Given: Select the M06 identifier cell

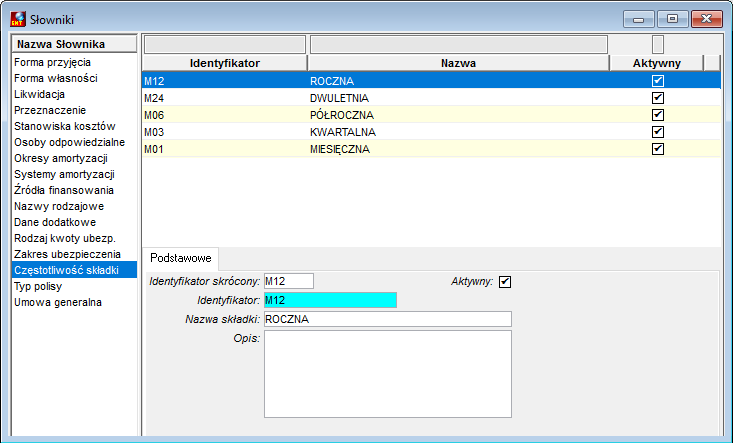Looking at the screenshot, I should pyautogui.click(x=225, y=115).
